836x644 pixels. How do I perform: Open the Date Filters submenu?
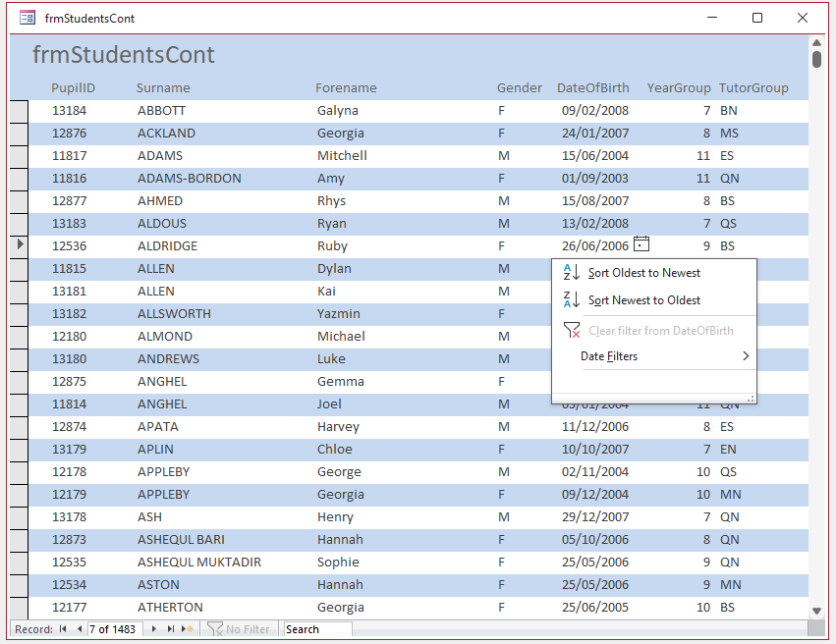(x=609, y=356)
